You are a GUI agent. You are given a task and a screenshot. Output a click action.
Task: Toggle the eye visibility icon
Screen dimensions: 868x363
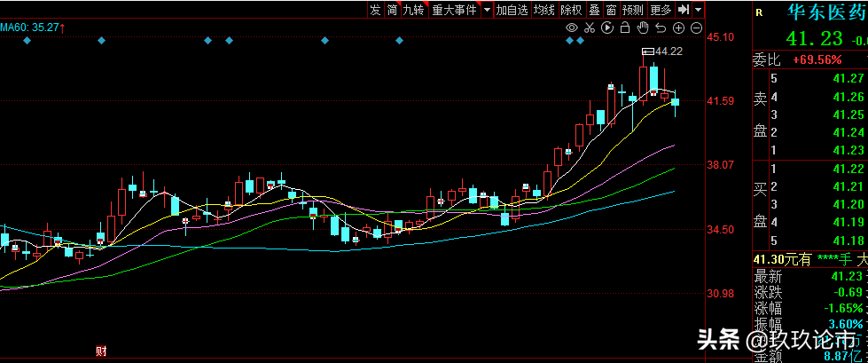tap(572, 28)
